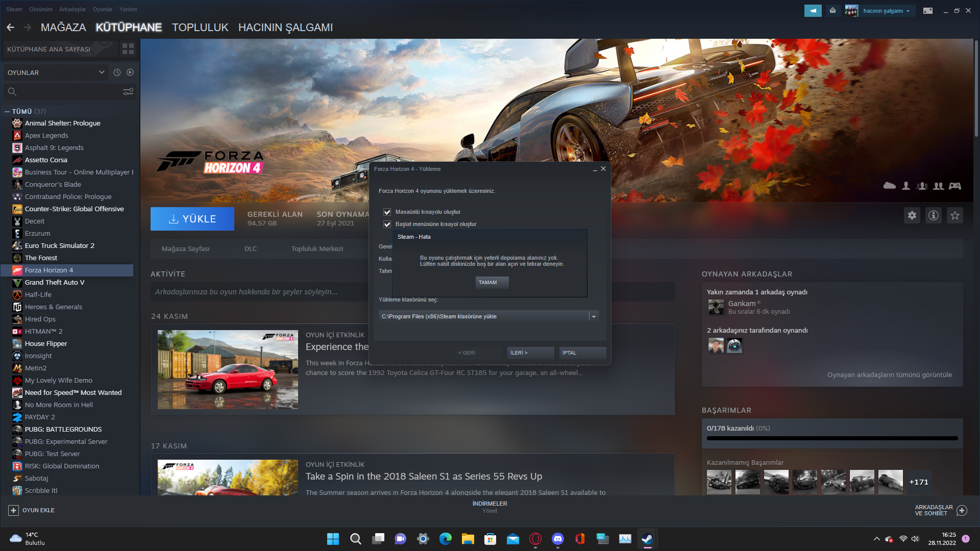Switch library to grid view icon
The width and height of the screenshot is (980, 551).
point(128,49)
